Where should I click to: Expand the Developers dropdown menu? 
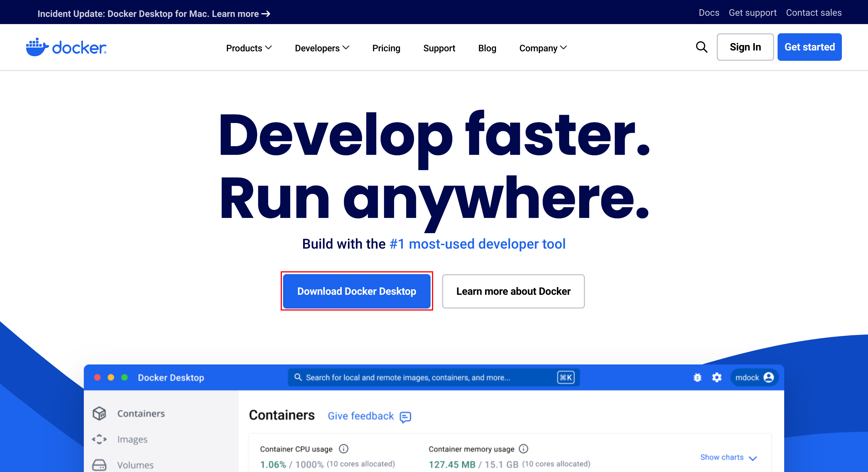pos(322,48)
